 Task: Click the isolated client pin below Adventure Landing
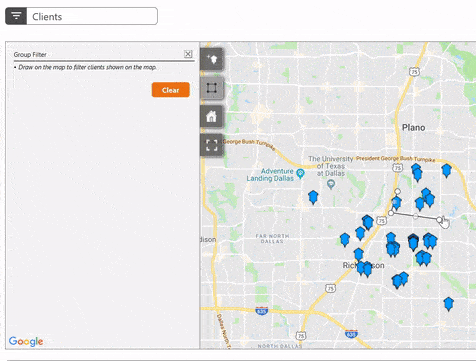(x=313, y=197)
